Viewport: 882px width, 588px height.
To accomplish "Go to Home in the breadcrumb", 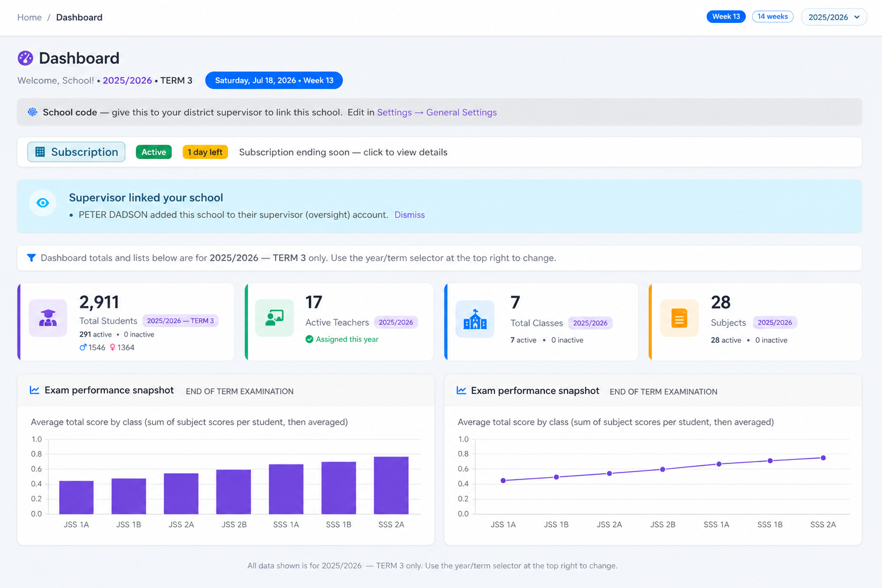I will (29, 17).
